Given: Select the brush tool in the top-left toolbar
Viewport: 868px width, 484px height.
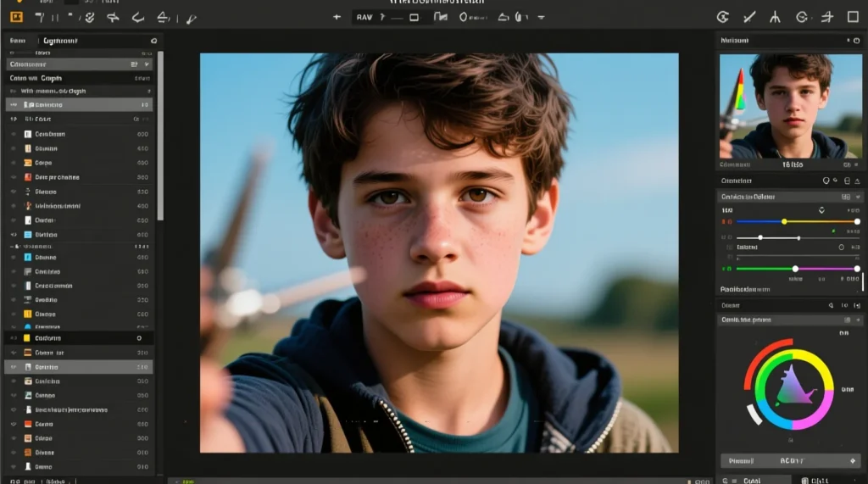Looking at the screenshot, I should (191, 18).
